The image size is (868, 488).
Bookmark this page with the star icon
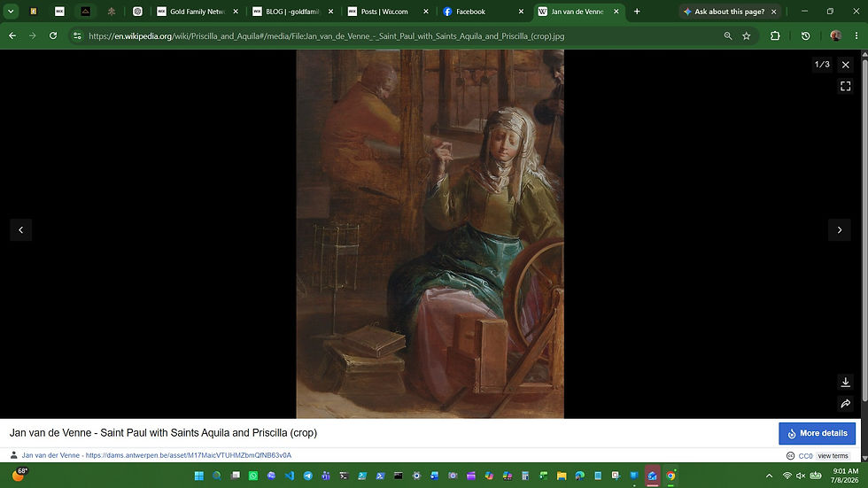tap(746, 36)
